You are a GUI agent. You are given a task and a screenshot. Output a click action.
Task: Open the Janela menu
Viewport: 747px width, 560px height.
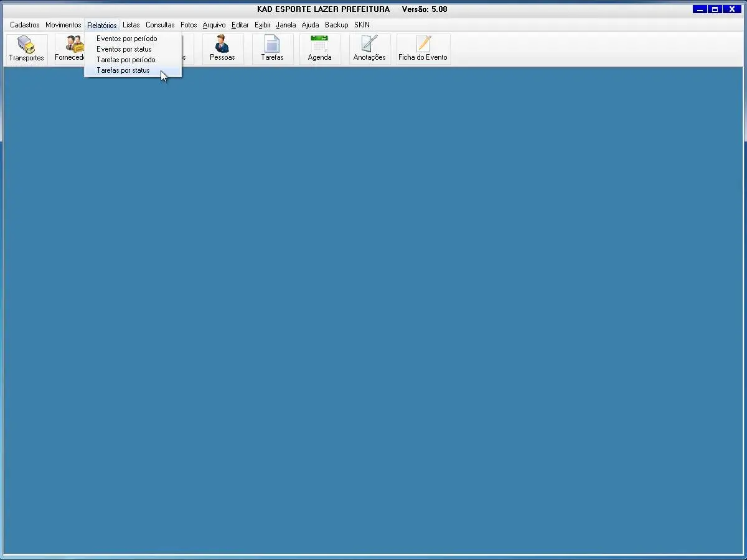tap(286, 25)
